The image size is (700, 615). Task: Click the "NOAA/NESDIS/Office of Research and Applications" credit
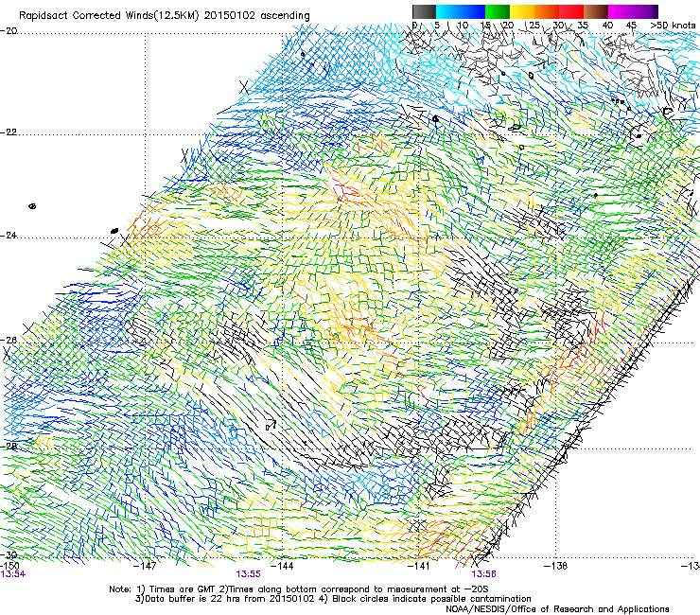pyautogui.click(x=557, y=609)
